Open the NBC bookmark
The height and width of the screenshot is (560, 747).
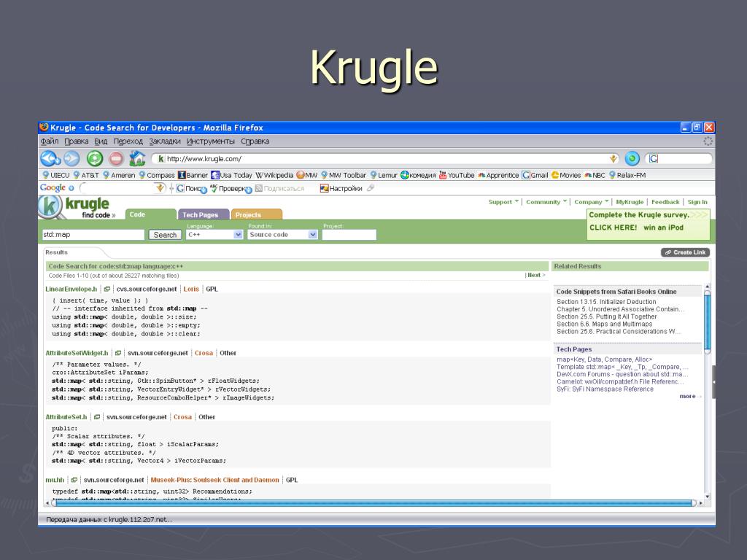coord(595,175)
